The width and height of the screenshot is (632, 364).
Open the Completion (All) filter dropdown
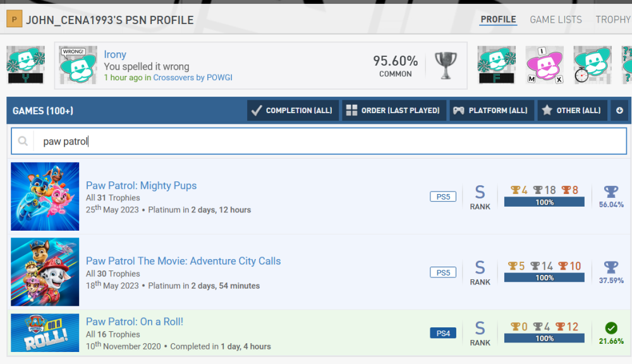tap(293, 111)
